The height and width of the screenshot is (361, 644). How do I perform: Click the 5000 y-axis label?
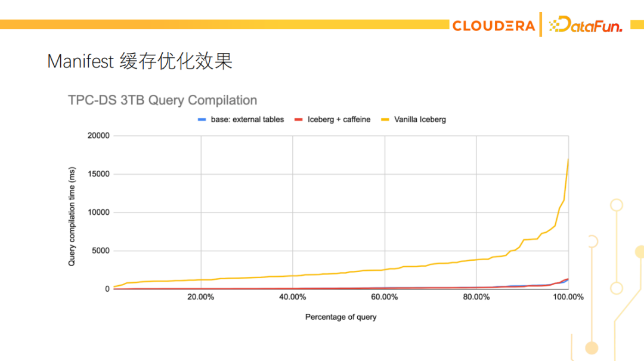[101, 251]
